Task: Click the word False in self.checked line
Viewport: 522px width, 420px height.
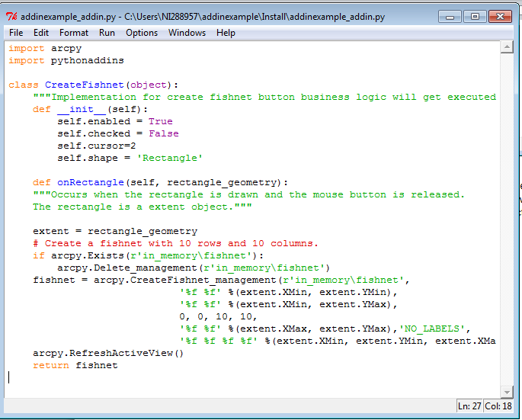Action: pyautogui.click(x=163, y=133)
